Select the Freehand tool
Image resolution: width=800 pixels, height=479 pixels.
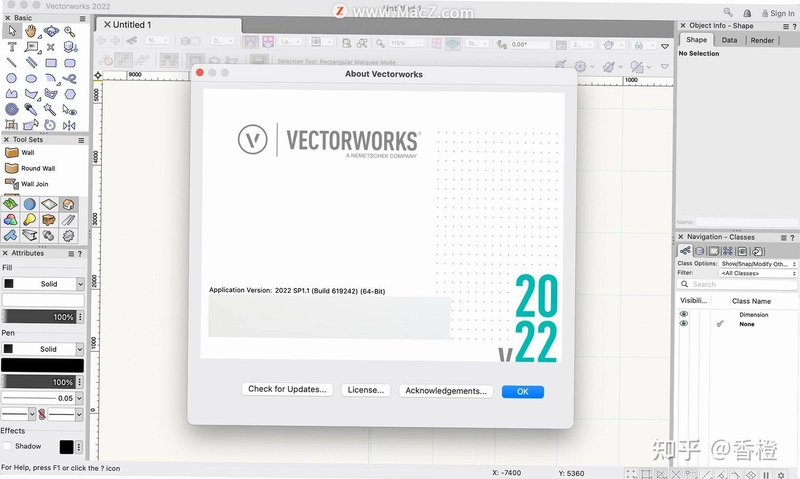click(x=70, y=79)
